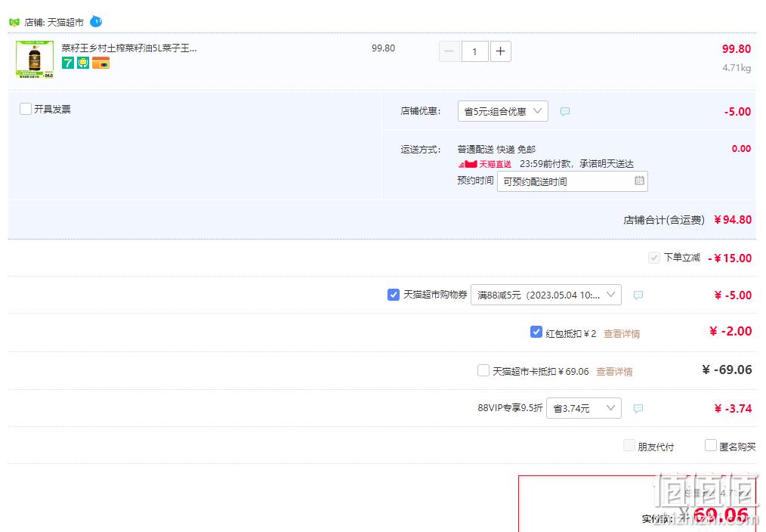
Task: Click the ￥-69.06 card deduction amount
Action: pos(727,370)
